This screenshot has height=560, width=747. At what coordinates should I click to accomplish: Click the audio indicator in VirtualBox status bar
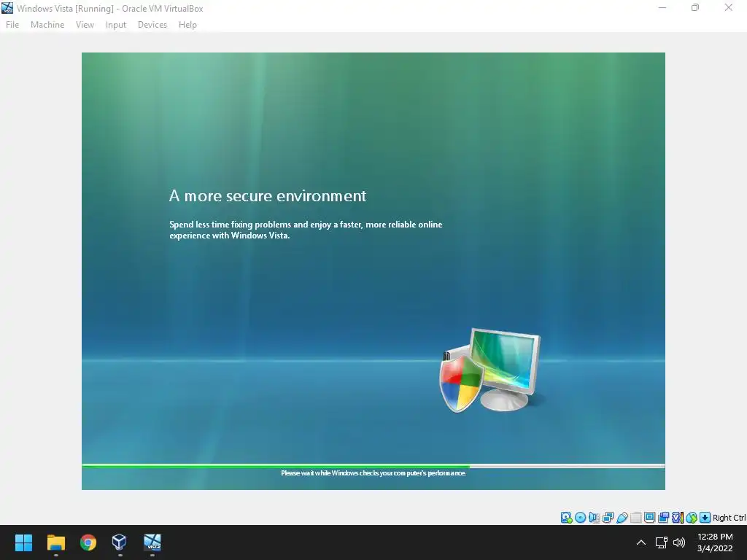click(x=594, y=518)
